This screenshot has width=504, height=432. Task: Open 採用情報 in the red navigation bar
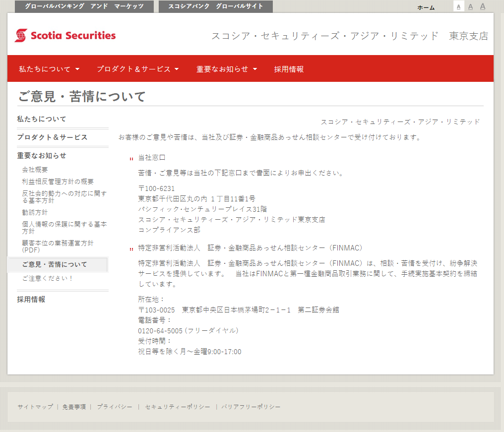pyautogui.click(x=289, y=69)
